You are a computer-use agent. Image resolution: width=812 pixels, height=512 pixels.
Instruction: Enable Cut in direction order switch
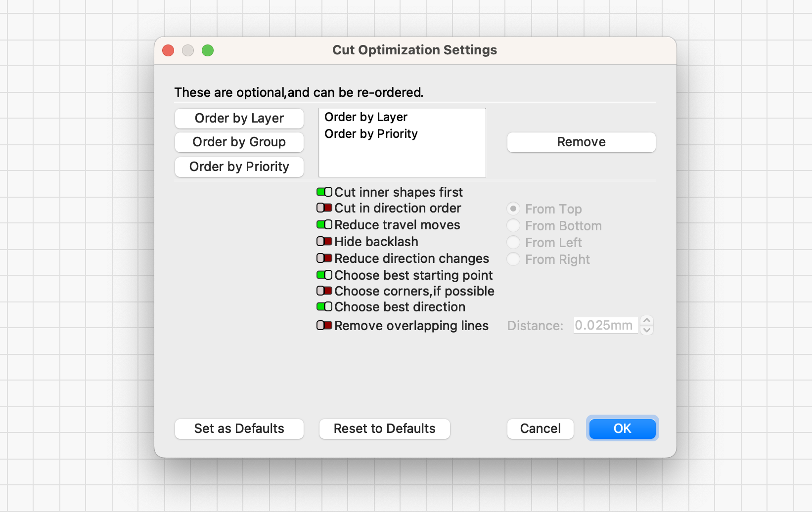[x=324, y=208]
